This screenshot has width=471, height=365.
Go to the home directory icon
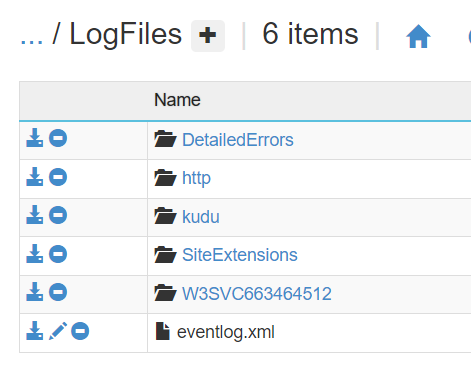click(418, 36)
